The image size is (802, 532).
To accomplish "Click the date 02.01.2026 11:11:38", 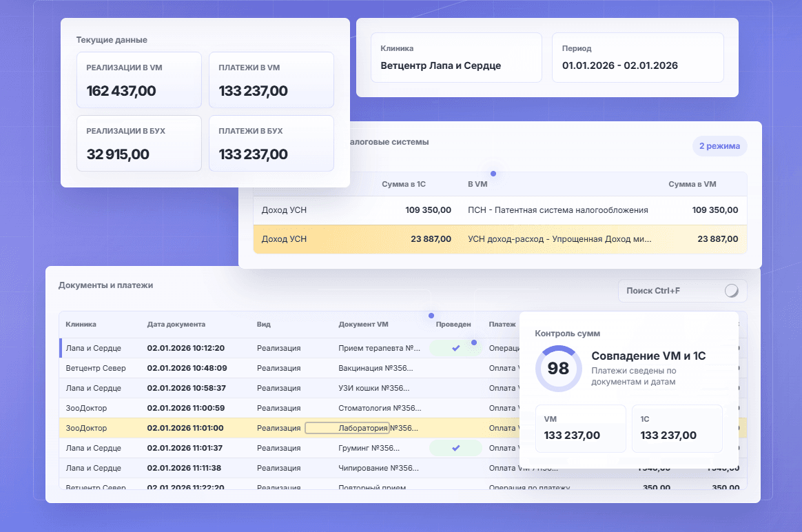I will 184,468.
